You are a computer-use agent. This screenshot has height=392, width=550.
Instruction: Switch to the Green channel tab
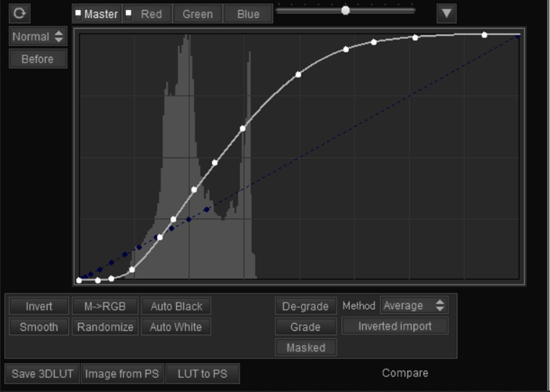[197, 14]
